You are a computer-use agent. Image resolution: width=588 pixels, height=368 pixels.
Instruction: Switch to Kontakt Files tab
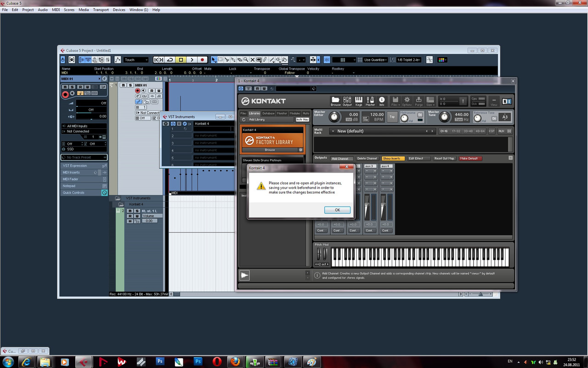(x=243, y=113)
